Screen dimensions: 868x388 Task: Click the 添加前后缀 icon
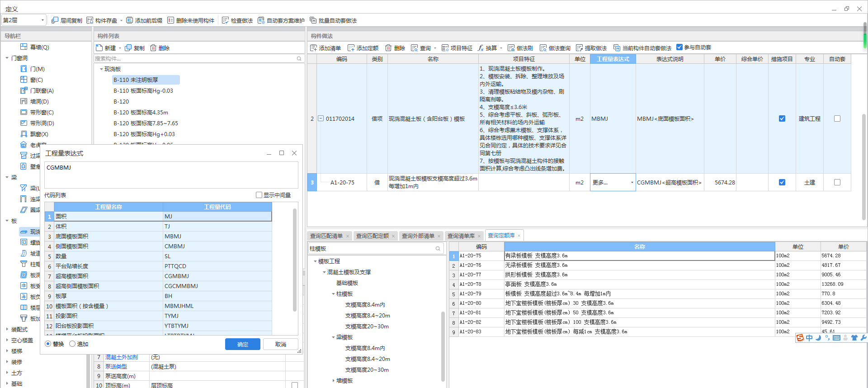pos(130,20)
